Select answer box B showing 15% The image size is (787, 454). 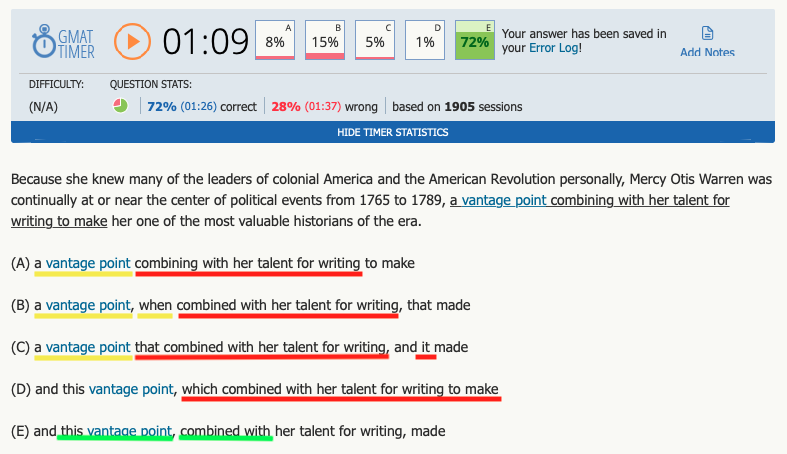pyautogui.click(x=325, y=41)
